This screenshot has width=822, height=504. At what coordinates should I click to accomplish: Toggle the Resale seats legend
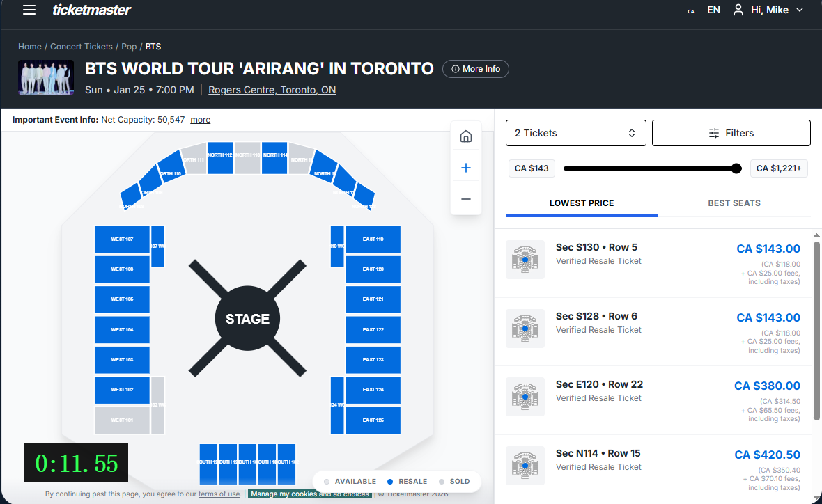point(407,481)
